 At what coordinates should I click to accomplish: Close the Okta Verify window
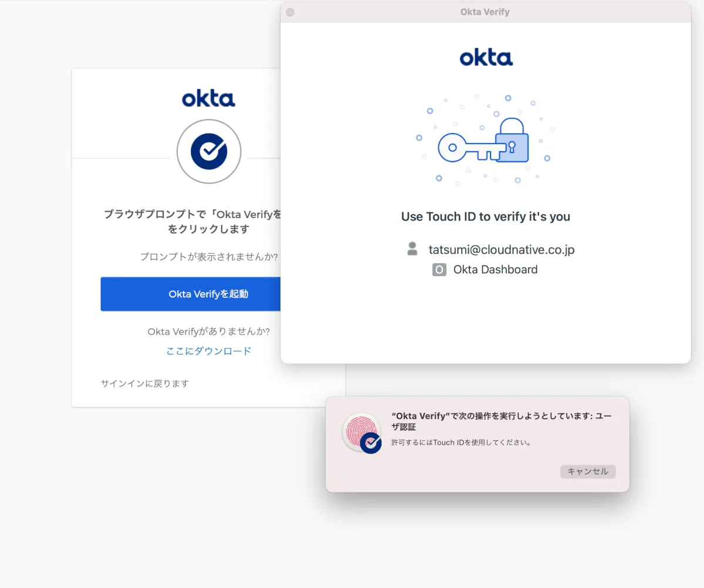click(x=290, y=12)
